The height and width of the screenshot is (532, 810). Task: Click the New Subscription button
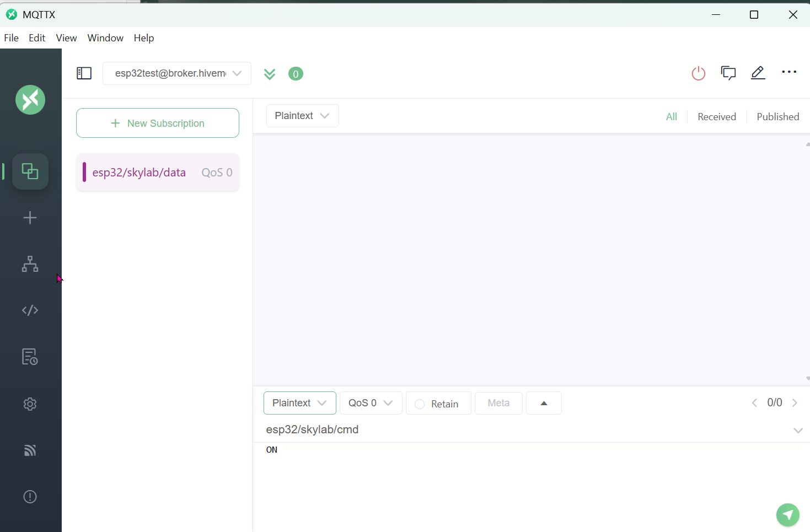pos(158,123)
